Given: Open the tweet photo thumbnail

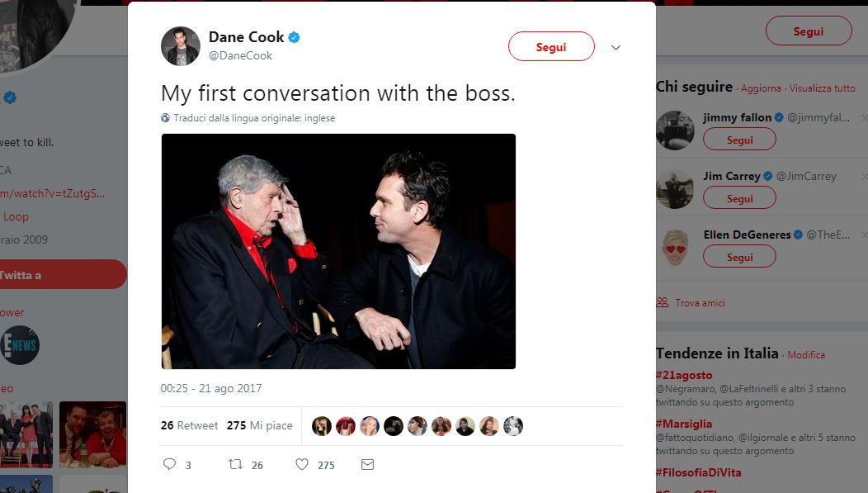Looking at the screenshot, I should click(x=338, y=251).
